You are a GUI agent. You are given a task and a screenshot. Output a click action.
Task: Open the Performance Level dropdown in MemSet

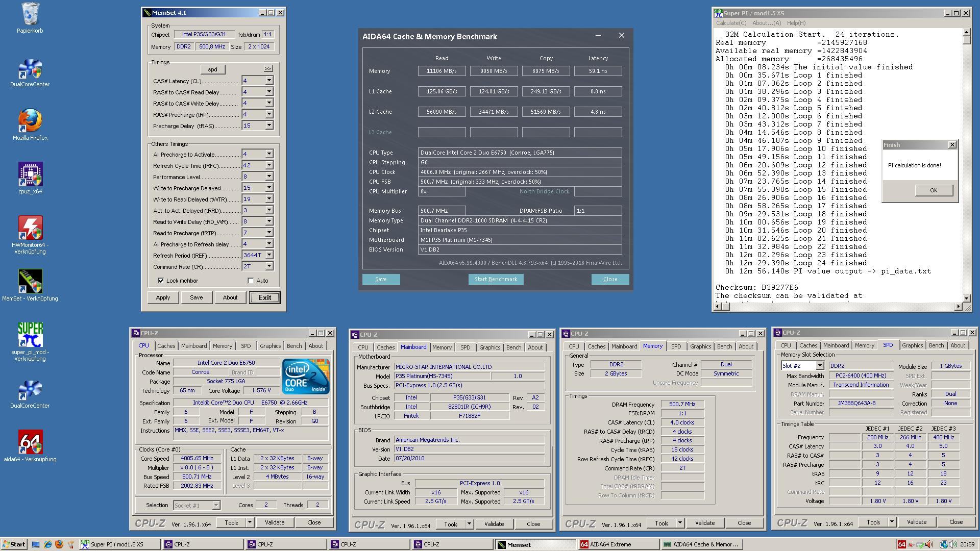click(x=269, y=177)
